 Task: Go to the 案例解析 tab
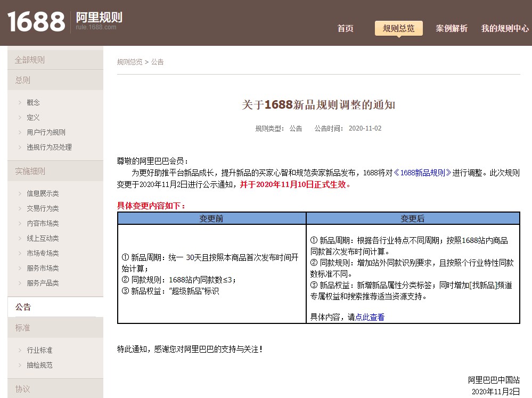click(x=452, y=28)
